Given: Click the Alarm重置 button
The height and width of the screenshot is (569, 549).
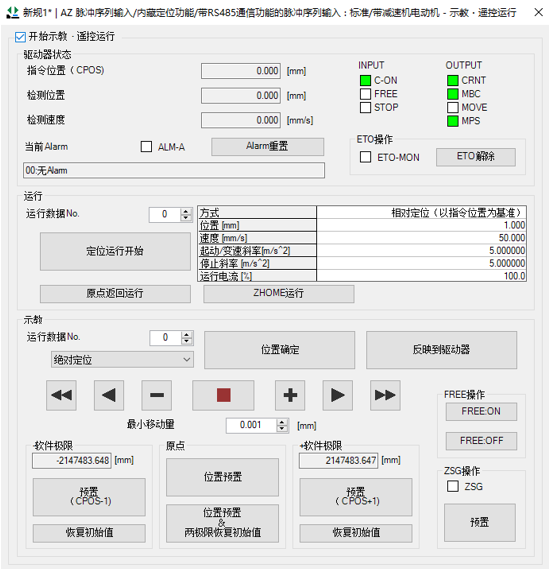Looking at the screenshot, I should tap(267, 147).
